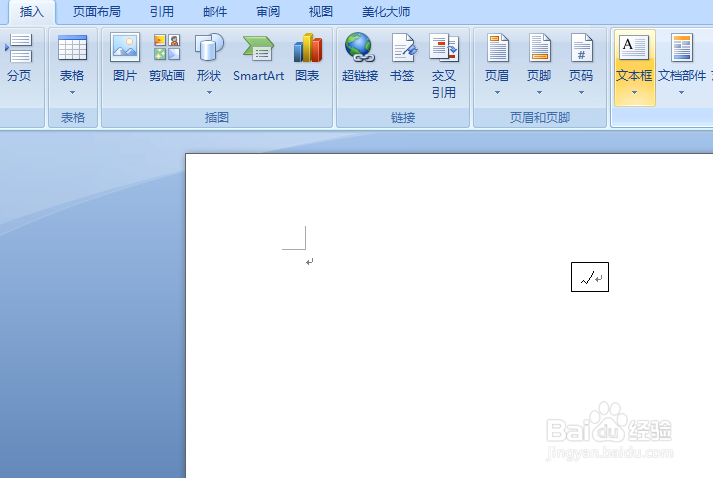Switch to the References (引用) tab
The height and width of the screenshot is (478, 713).
tap(162, 12)
